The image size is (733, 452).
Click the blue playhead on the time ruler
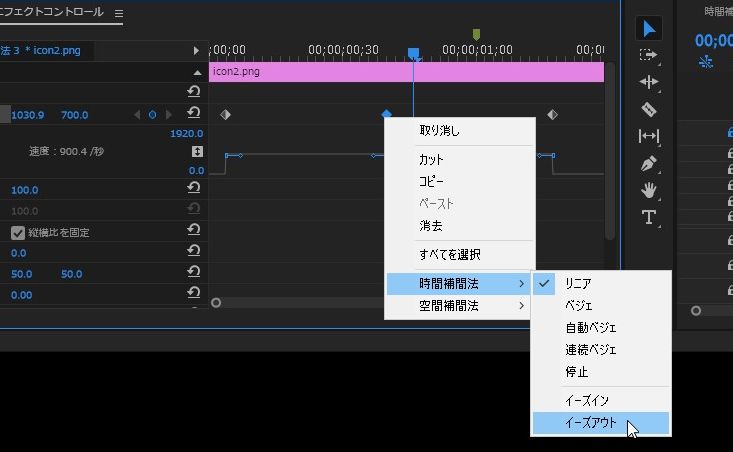(413, 52)
